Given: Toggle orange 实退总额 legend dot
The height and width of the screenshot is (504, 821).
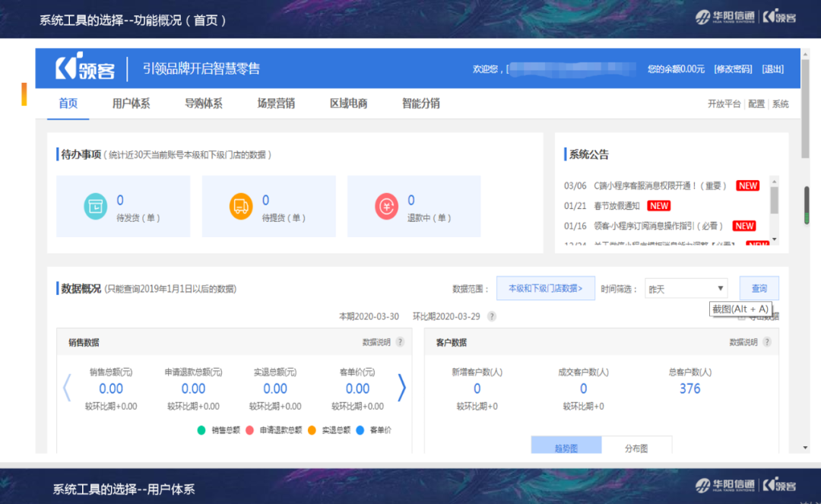Looking at the screenshot, I should point(312,430).
